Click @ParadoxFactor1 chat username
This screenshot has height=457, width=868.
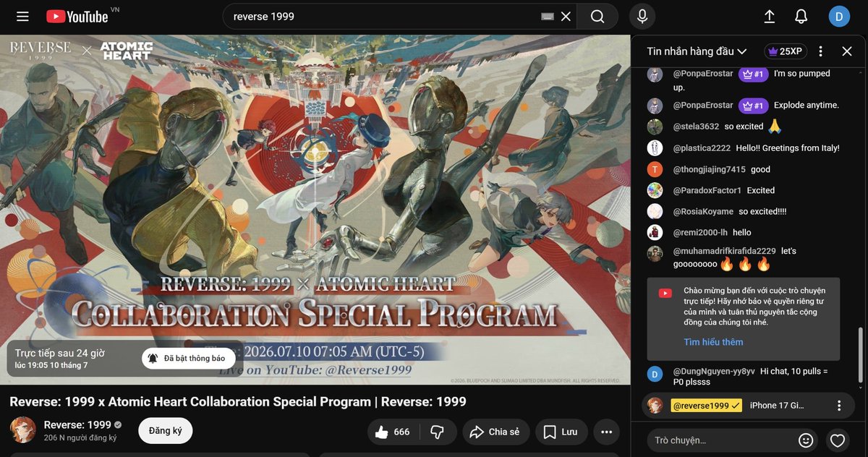coord(707,190)
